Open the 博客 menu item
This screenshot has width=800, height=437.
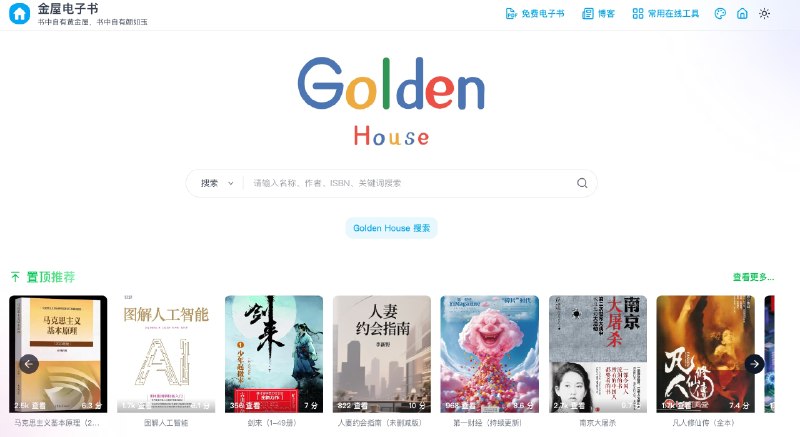click(x=598, y=14)
